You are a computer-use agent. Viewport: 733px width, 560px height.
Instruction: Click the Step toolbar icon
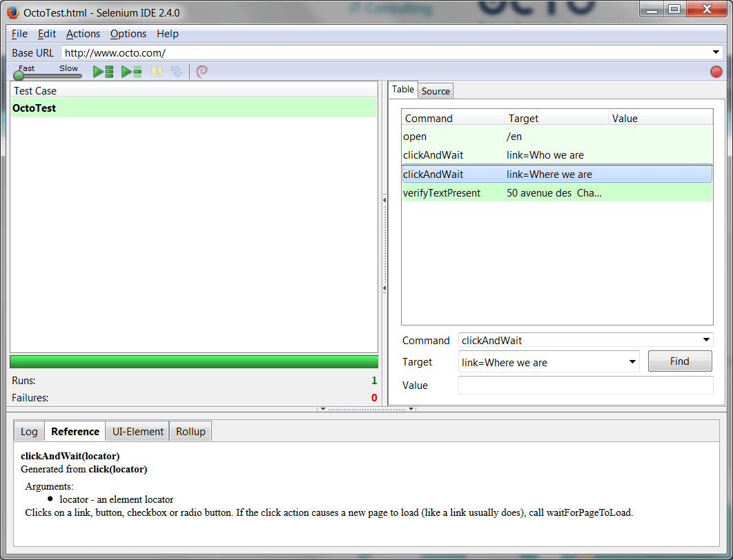pyautogui.click(x=177, y=72)
